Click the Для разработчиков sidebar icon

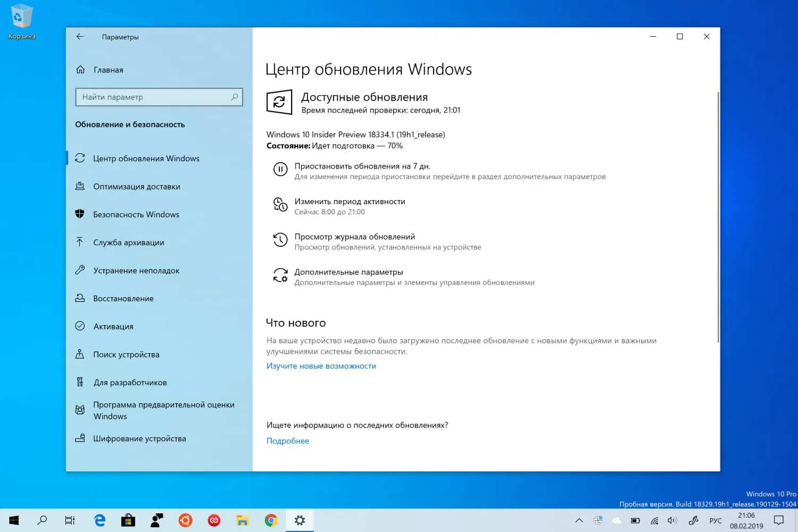tap(80, 382)
